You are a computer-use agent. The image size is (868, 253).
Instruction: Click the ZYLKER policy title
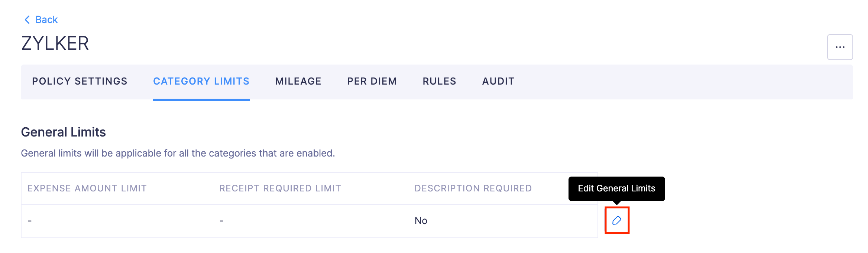click(x=55, y=43)
